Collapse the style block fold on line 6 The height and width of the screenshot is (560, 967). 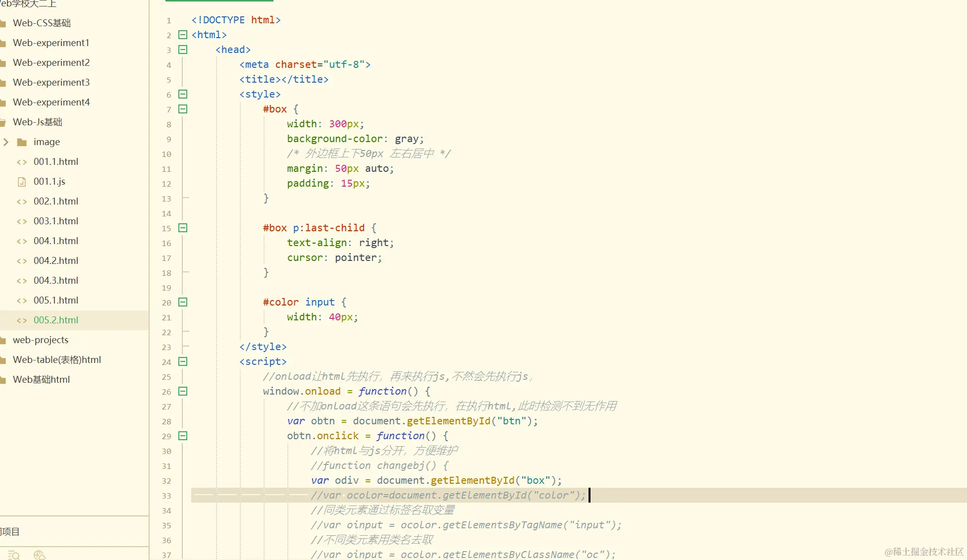[183, 94]
